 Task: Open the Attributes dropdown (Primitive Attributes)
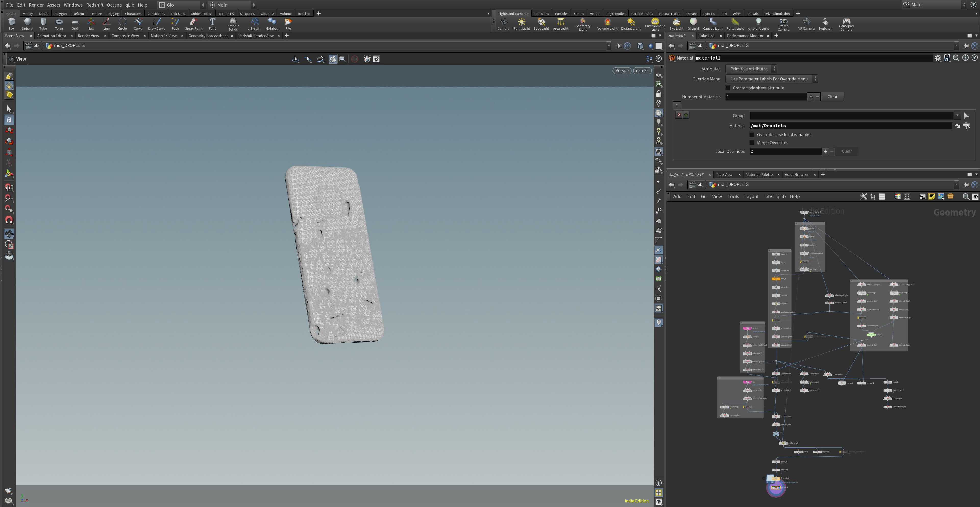[751, 69]
